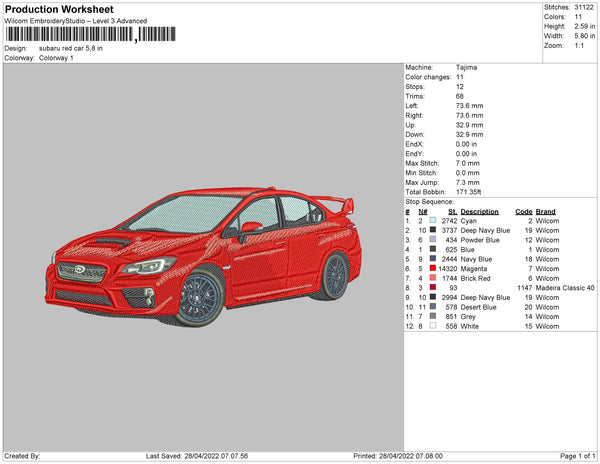Click the red Subaru car design preview
The width and height of the screenshot is (600, 464).
(x=203, y=256)
